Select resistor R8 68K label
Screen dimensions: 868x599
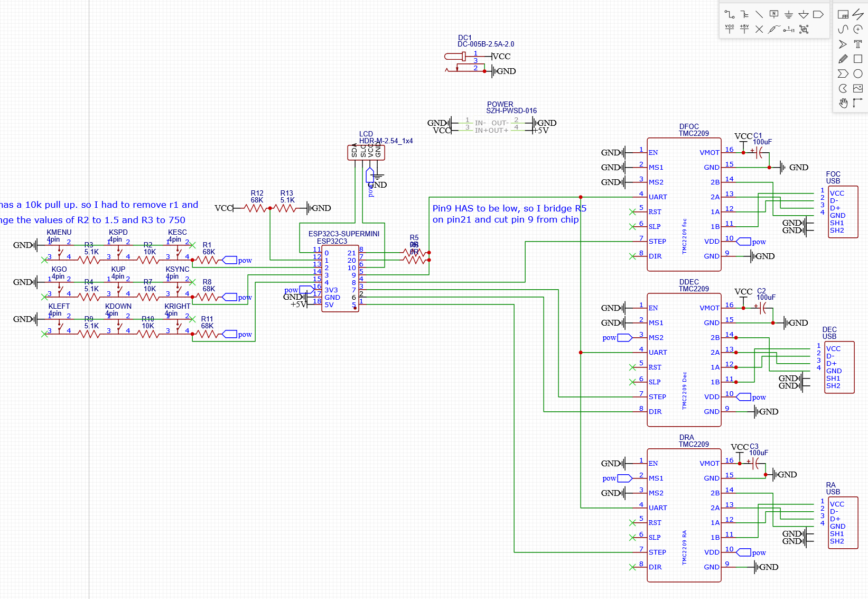point(209,285)
